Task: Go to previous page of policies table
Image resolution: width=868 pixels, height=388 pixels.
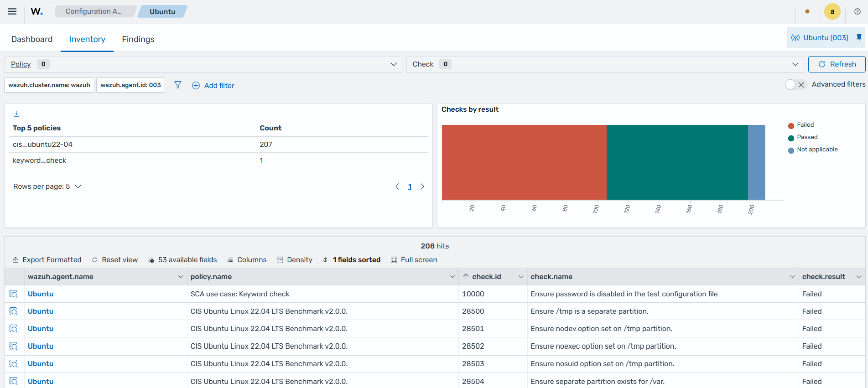Action: (397, 186)
